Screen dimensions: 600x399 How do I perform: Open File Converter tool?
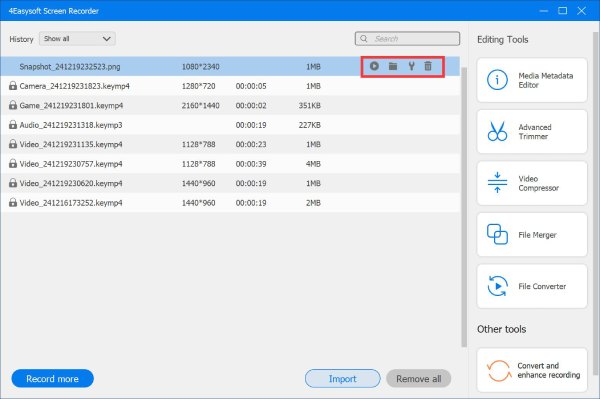point(532,286)
